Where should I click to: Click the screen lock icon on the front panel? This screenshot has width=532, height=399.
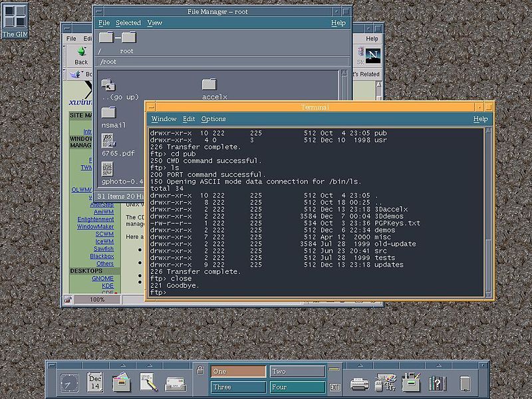pos(199,370)
